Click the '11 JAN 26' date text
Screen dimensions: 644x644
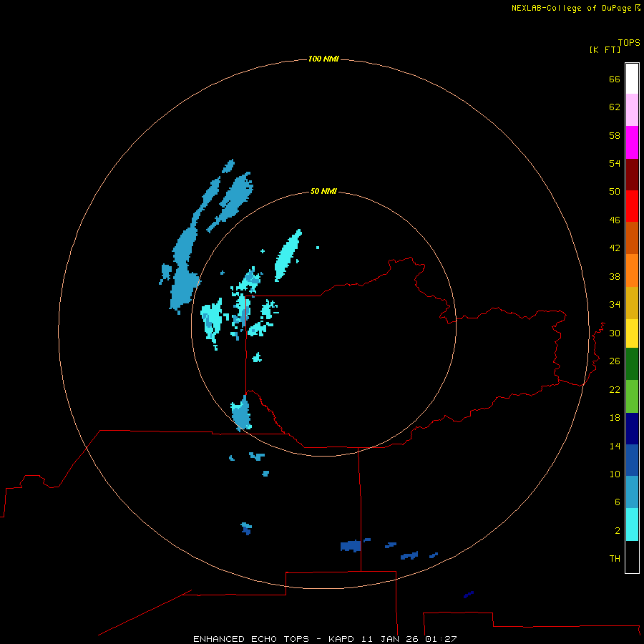pyautogui.click(x=390, y=639)
